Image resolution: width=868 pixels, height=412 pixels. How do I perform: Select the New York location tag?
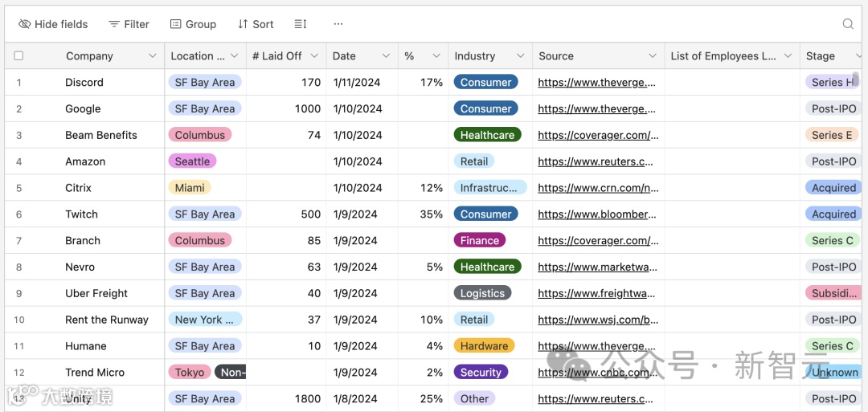click(206, 320)
